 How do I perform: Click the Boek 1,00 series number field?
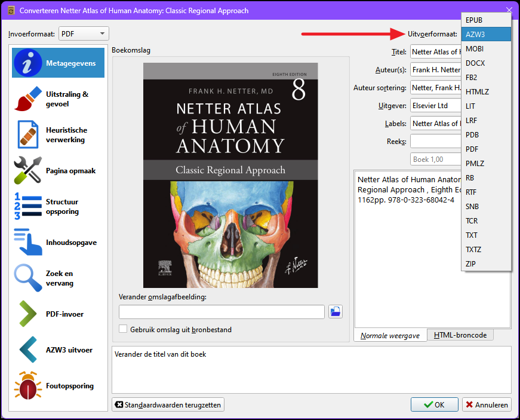pyautogui.click(x=436, y=160)
